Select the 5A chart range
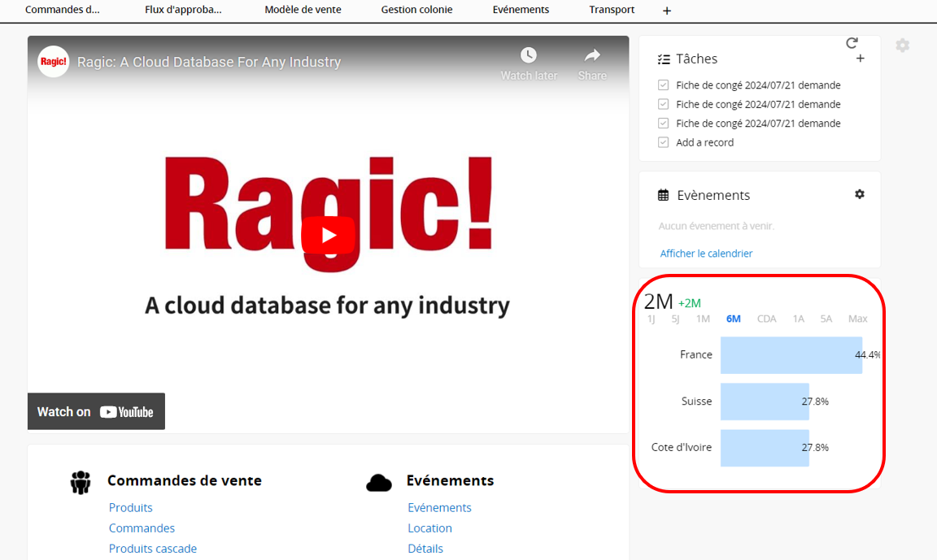Viewport: 937px width, 560px height. click(x=826, y=319)
